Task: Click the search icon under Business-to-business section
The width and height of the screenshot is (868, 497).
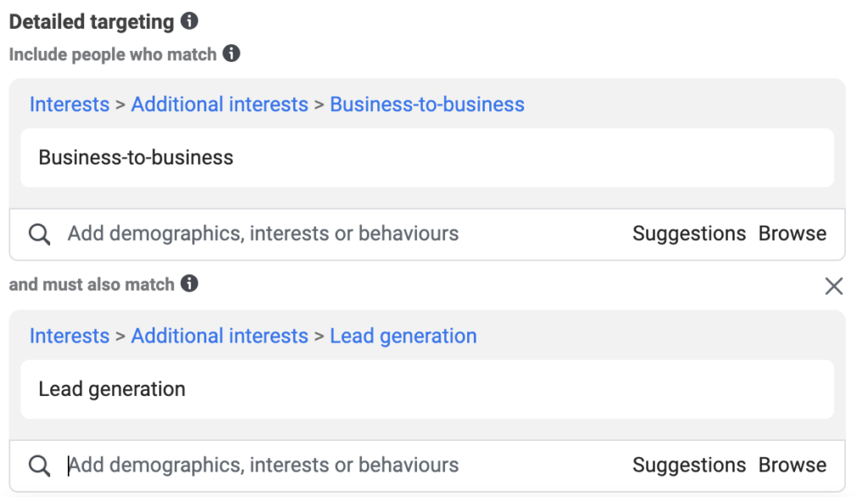Action: click(39, 234)
